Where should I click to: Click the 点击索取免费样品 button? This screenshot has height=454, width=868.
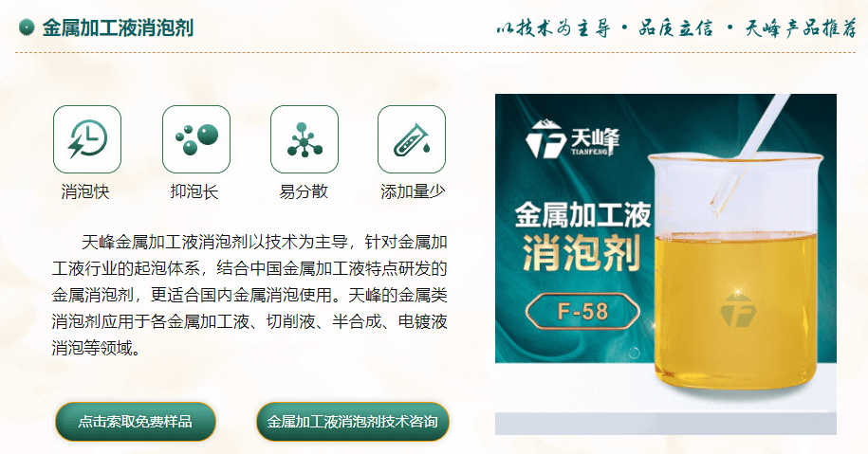pos(135,422)
